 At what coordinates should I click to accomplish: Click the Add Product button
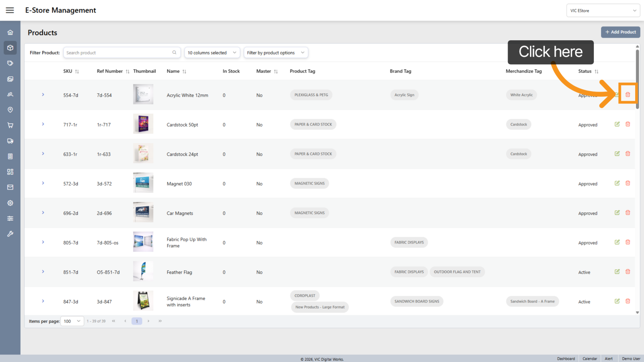pyautogui.click(x=620, y=32)
